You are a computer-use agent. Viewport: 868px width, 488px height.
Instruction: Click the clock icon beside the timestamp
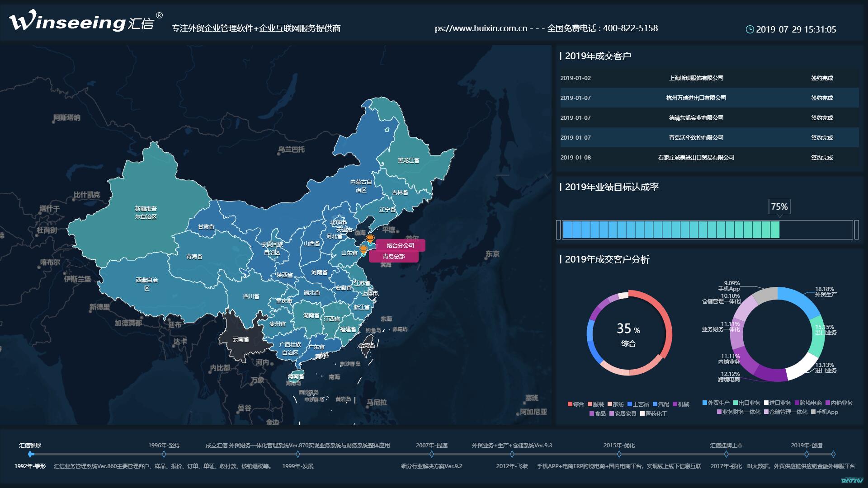[x=750, y=29]
